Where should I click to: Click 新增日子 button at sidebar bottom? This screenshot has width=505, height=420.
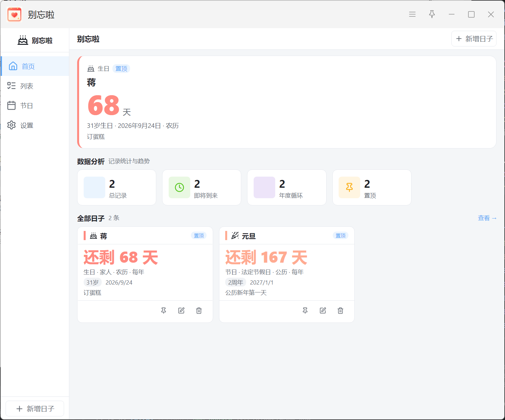[x=35, y=409]
